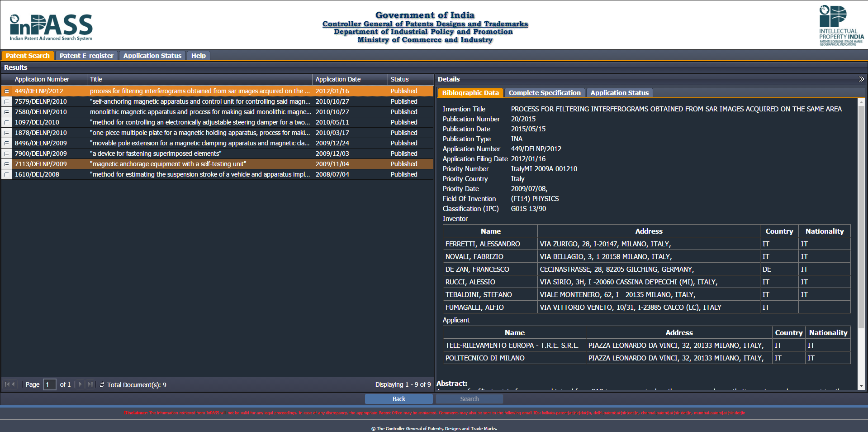Viewport: 868px width, 432px height.
Task: Expand row for 449/DELNP/2012
Action: [x=7, y=91]
